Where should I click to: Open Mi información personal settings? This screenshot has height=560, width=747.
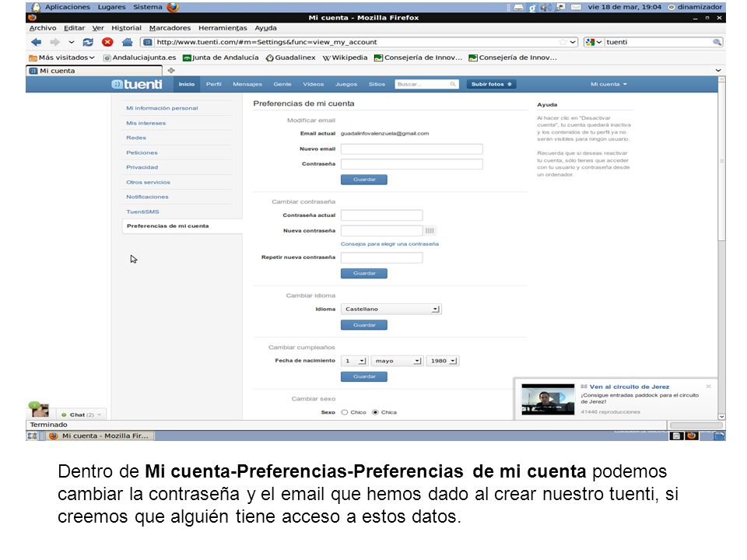click(162, 108)
